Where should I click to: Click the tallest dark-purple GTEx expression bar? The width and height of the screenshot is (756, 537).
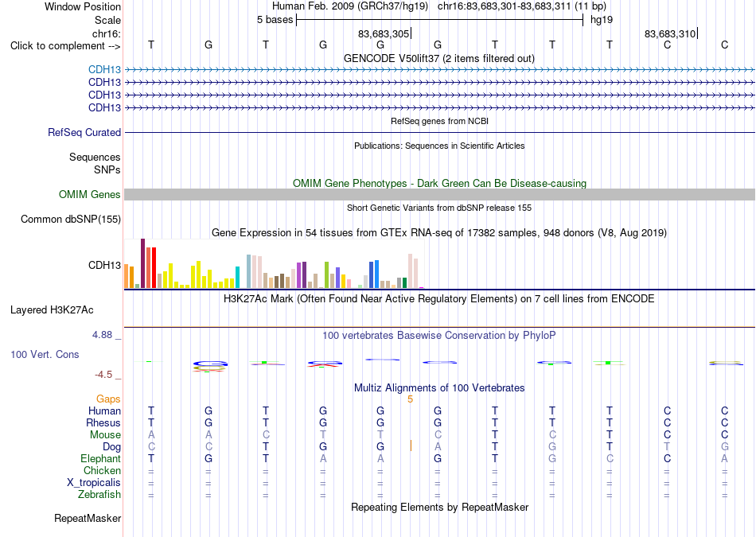coord(142,263)
